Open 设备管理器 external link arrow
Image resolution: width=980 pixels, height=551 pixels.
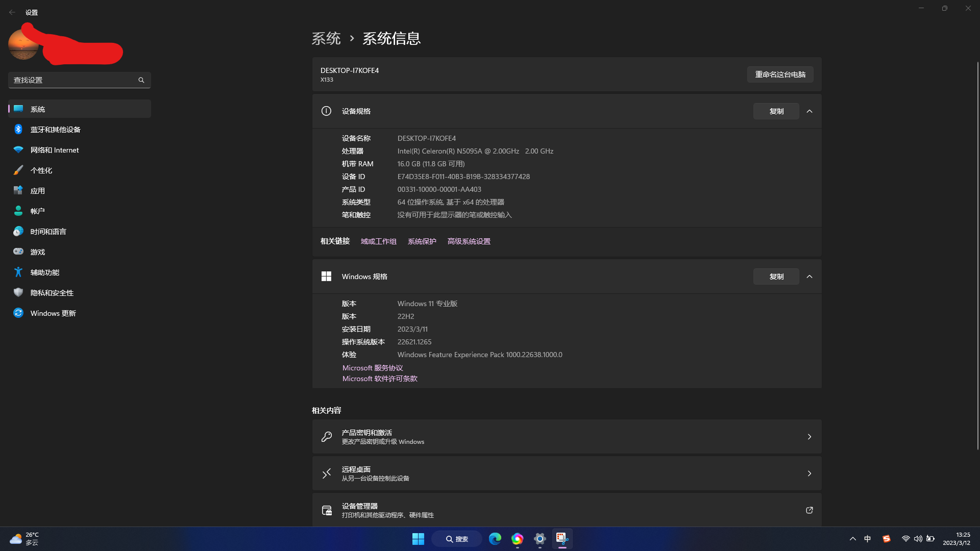coord(810,510)
